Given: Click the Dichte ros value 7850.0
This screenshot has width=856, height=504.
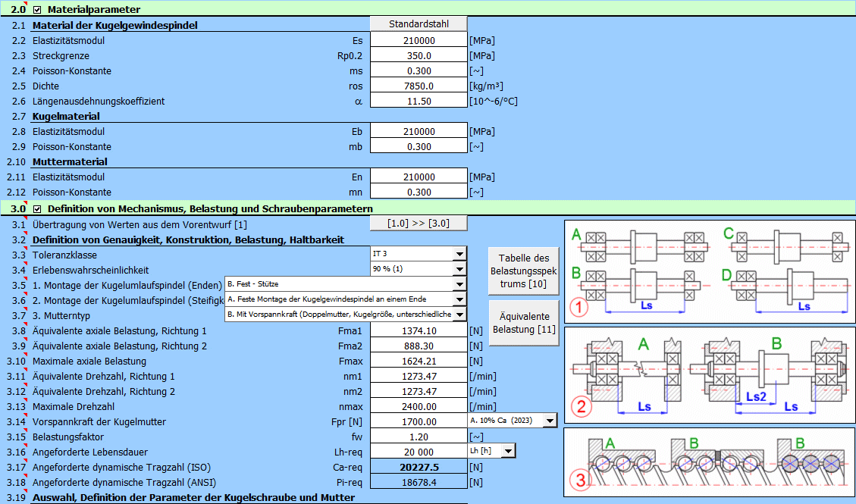Looking at the screenshot, I should [419, 86].
